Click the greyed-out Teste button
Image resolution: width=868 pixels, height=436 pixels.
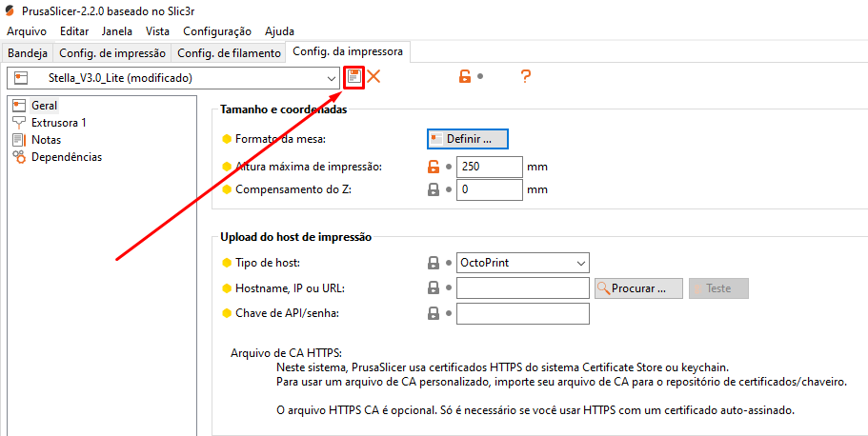click(719, 288)
